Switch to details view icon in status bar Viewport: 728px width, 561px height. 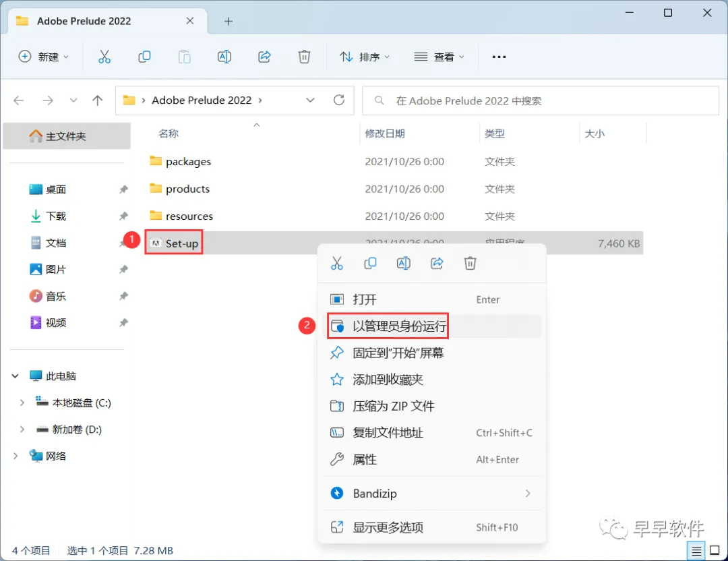(696, 551)
